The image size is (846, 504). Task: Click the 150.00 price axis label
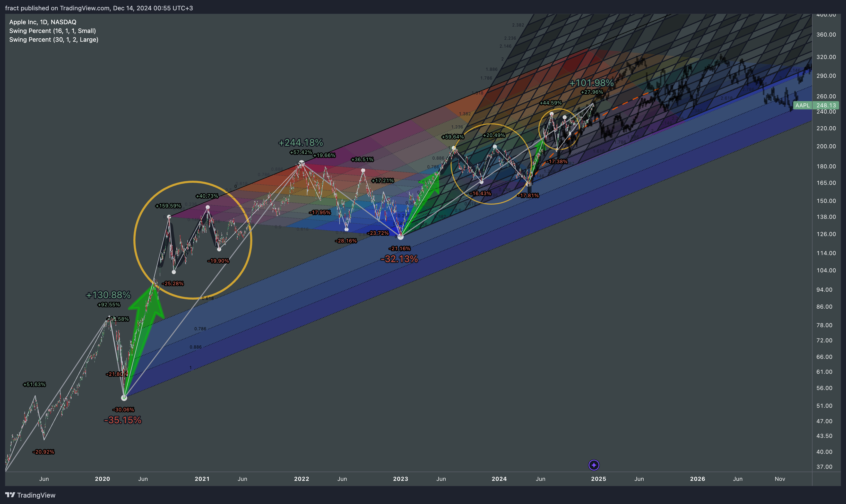[x=826, y=201]
